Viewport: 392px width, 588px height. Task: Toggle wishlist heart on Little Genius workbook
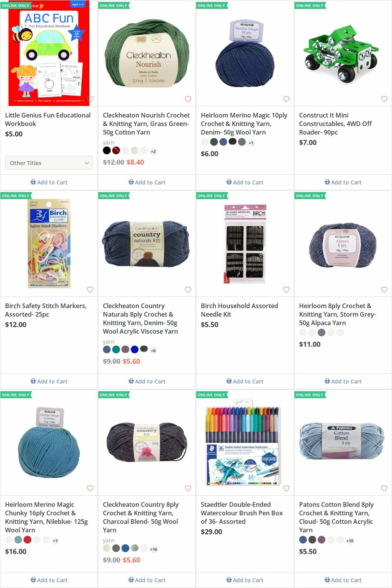click(90, 99)
